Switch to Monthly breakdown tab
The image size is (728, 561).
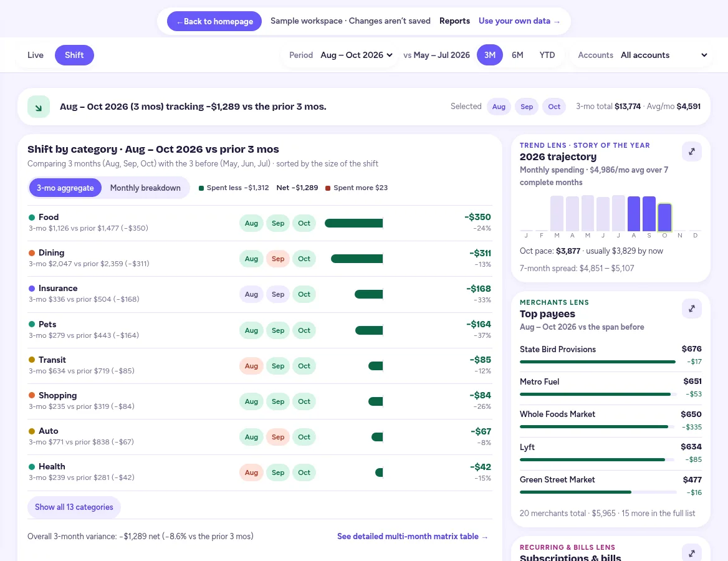click(145, 188)
